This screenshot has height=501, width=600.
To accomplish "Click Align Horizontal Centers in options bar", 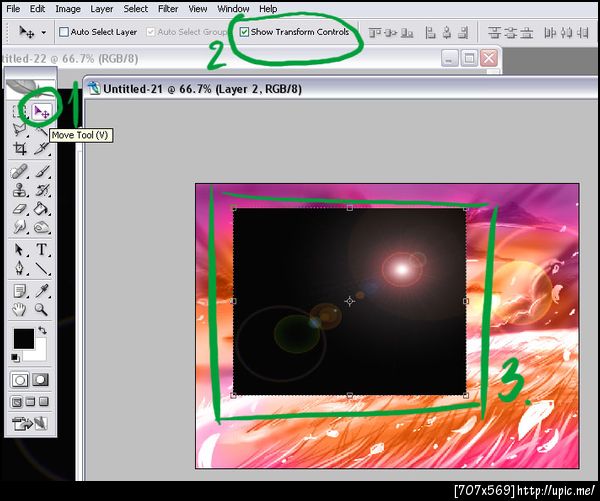I will click(447, 33).
